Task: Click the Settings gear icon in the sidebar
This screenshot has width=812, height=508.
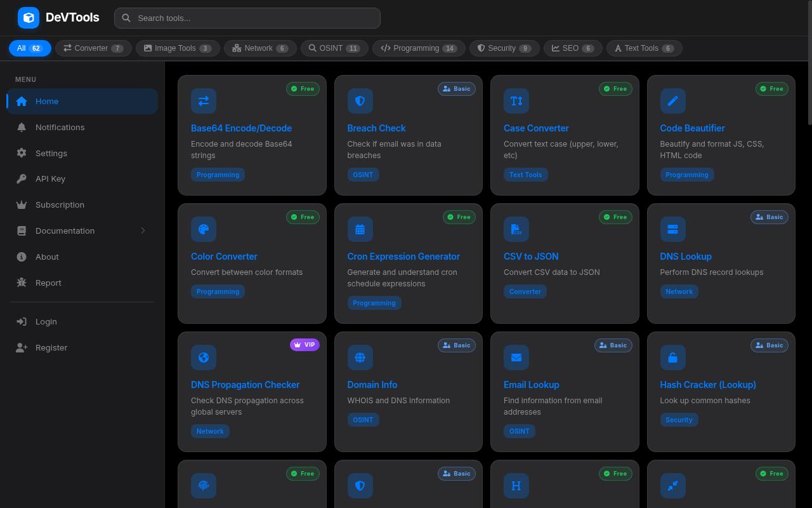Action: 22,153
